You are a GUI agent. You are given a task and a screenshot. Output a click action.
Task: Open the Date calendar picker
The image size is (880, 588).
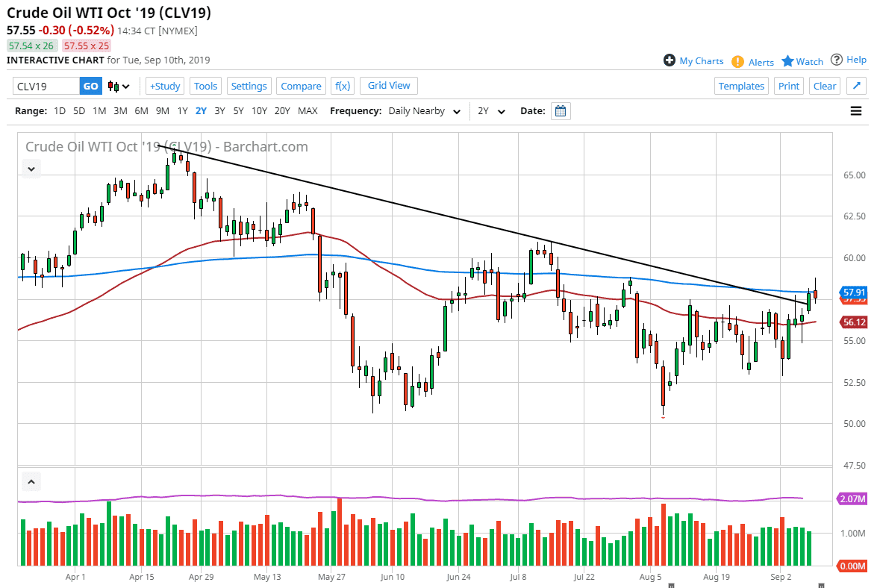[560, 110]
